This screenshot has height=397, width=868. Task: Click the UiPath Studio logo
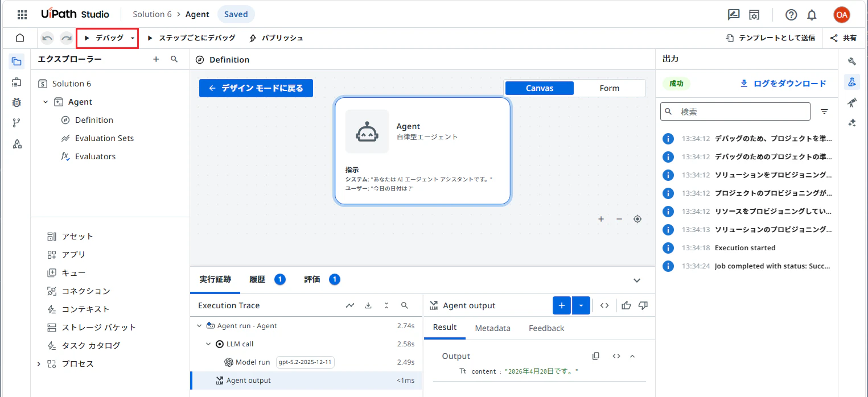(75, 14)
